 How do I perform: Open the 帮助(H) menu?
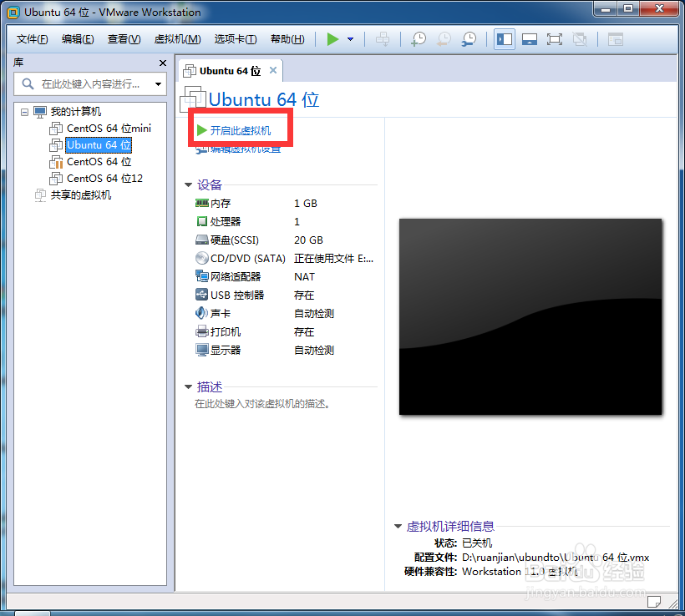point(287,39)
